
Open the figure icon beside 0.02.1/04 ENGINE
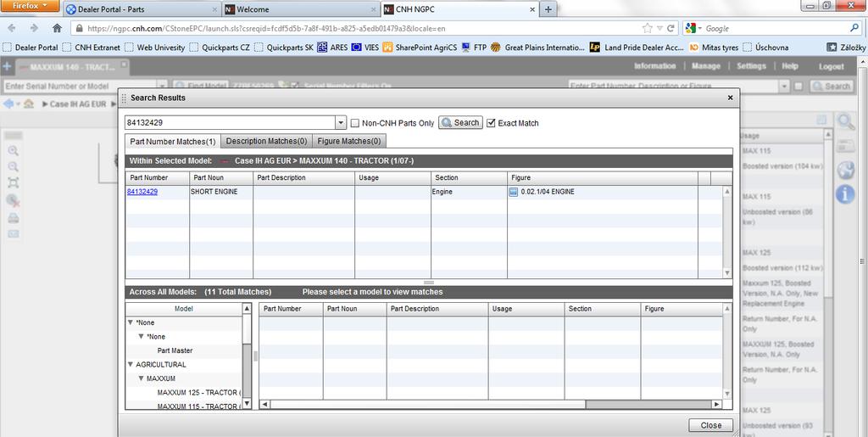[513, 192]
